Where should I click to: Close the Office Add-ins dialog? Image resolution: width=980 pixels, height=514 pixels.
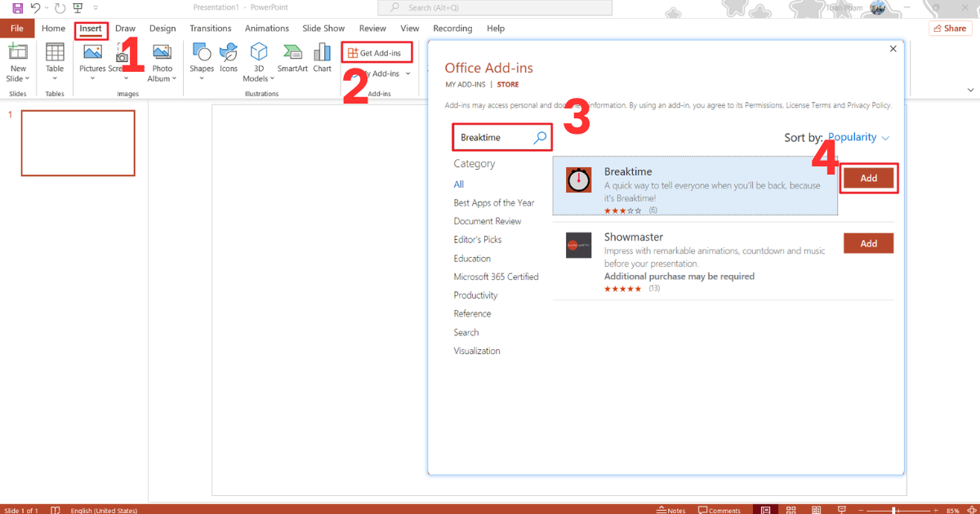point(893,49)
